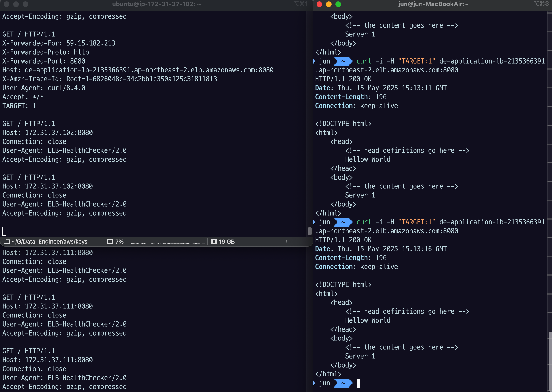Screen dimensions: 552x392
Task: Click the blue mark arrow beside the last jun prompt
Action: coord(314,383)
